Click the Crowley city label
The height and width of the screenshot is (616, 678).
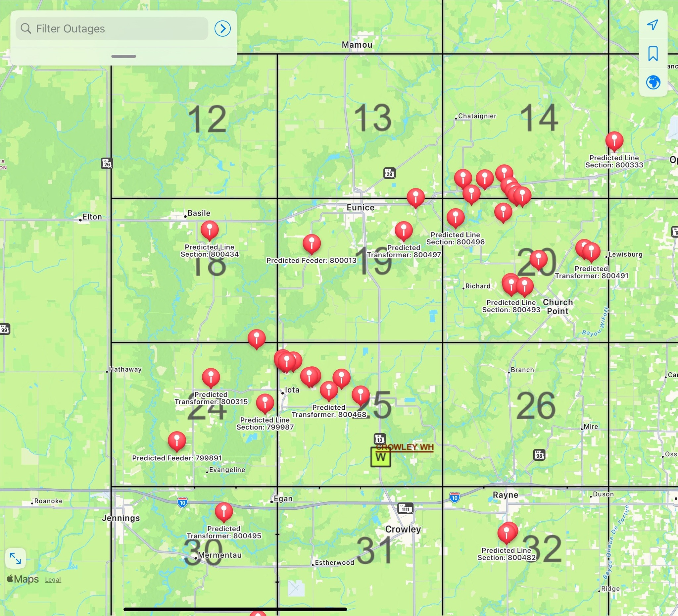[x=403, y=529]
